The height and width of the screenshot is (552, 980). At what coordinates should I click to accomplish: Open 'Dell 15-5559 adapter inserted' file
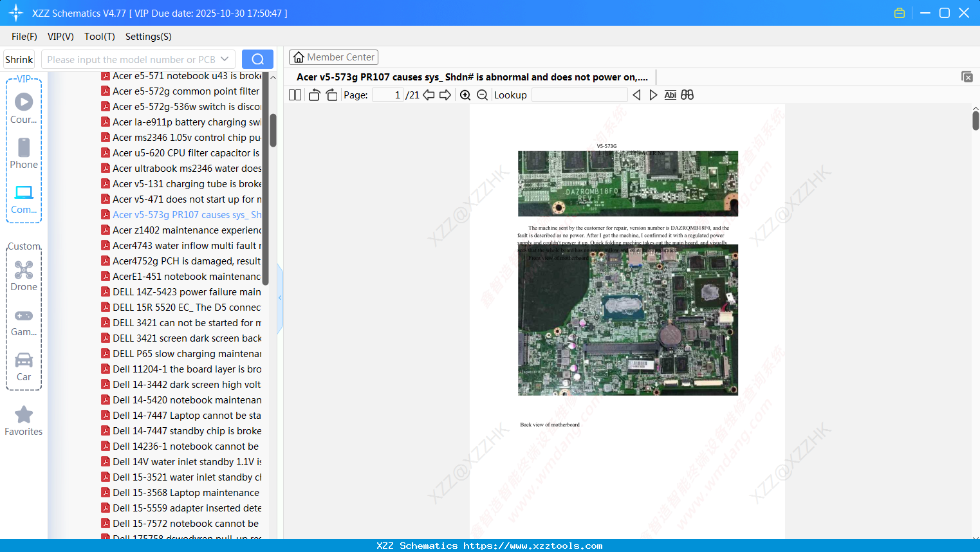pos(181,508)
